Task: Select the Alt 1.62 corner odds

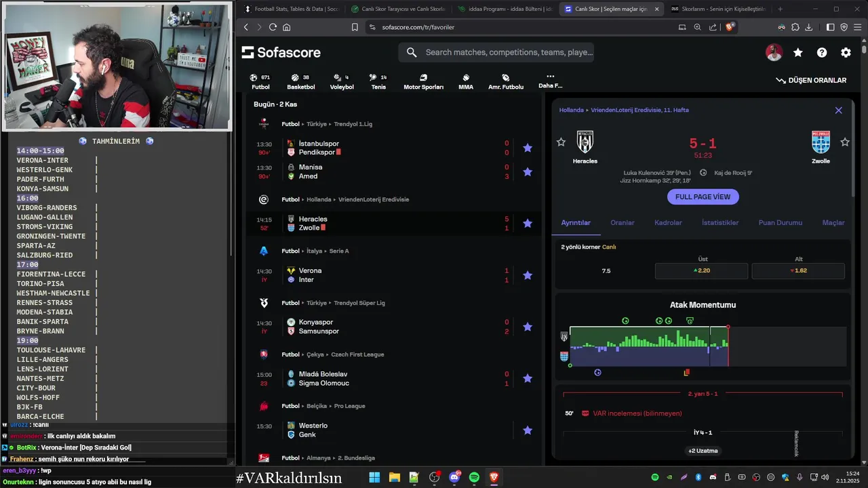Action: (x=798, y=270)
